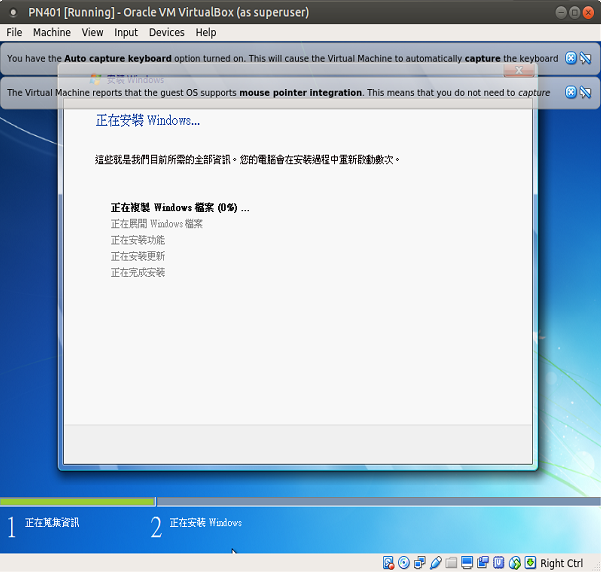Click the mouse pointer integration message text
This screenshot has width=601, height=572.
[278, 93]
